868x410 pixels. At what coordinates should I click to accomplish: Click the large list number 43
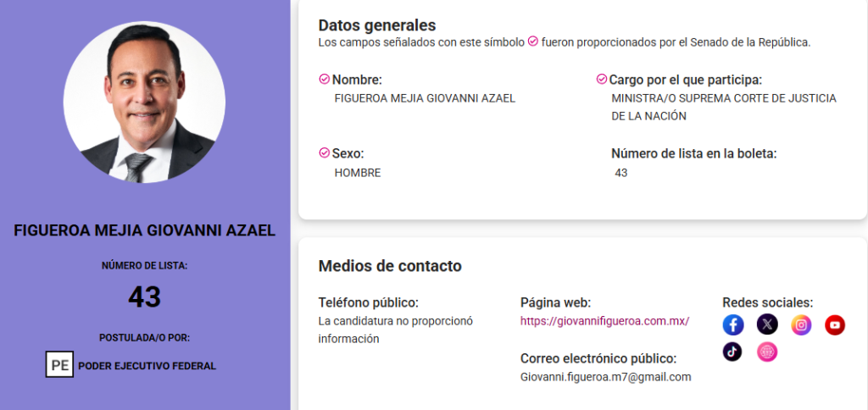tap(144, 297)
